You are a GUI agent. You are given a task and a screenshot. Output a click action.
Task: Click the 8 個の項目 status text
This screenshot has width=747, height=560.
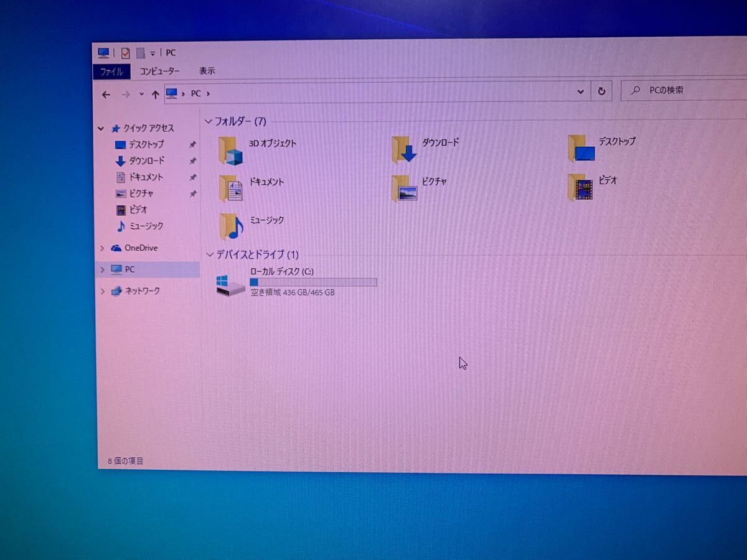pyautogui.click(x=126, y=461)
